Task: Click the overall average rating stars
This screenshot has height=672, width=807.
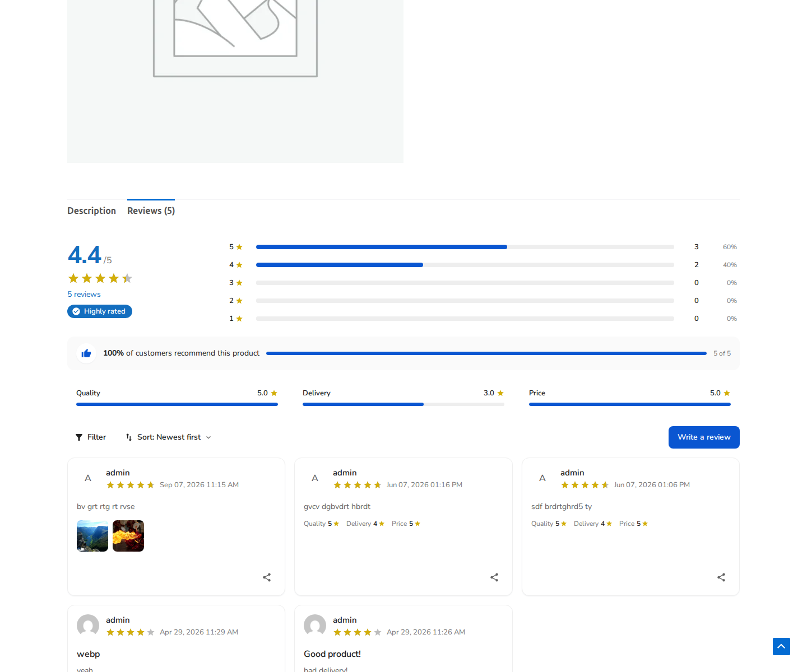Action: click(x=100, y=278)
